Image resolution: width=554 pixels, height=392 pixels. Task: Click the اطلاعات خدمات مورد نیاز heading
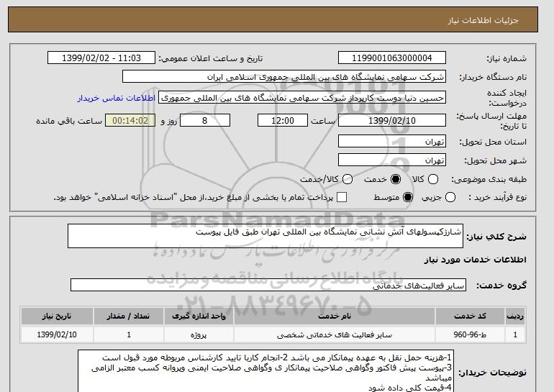click(475, 260)
